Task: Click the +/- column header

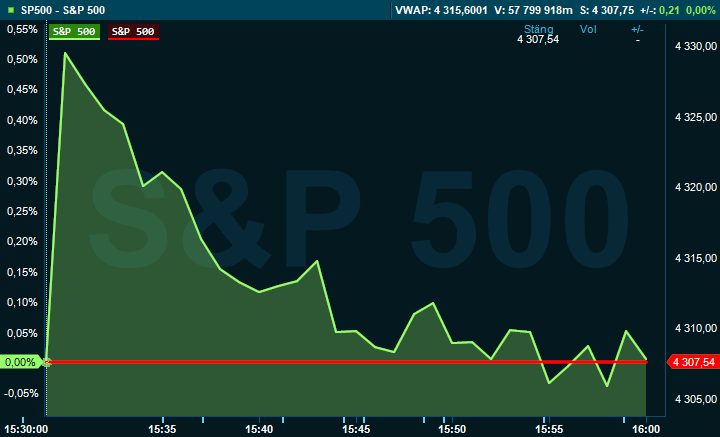Action: [x=637, y=29]
